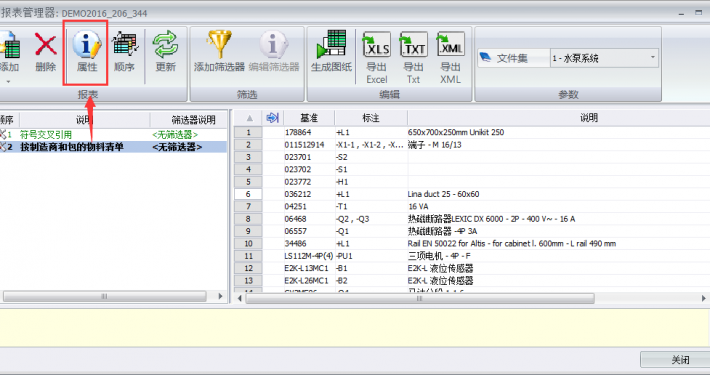Screen dimensions: 710x375
Task: Expand the dropdown arrow under 添加
Action: coord(8,82)
